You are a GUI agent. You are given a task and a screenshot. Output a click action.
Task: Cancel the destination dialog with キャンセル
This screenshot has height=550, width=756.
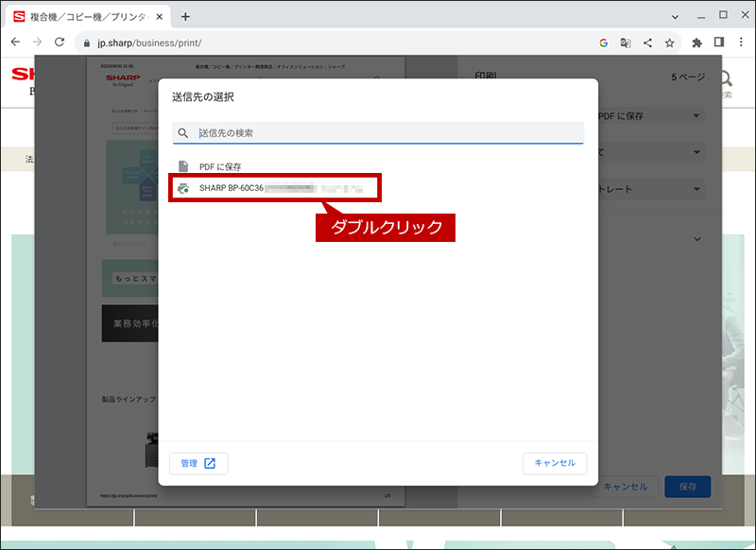555,463
